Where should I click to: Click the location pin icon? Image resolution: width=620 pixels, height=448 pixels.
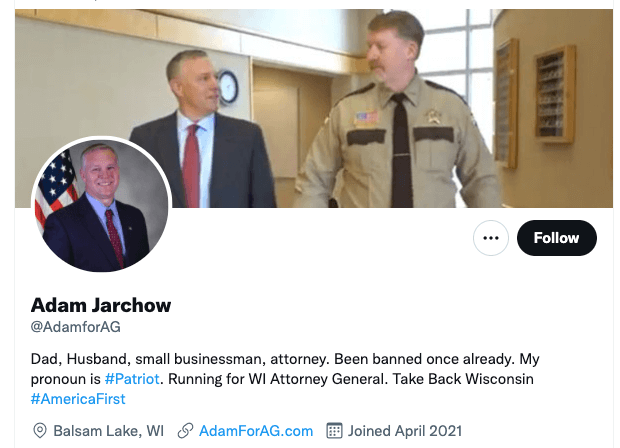click(40, 431)
